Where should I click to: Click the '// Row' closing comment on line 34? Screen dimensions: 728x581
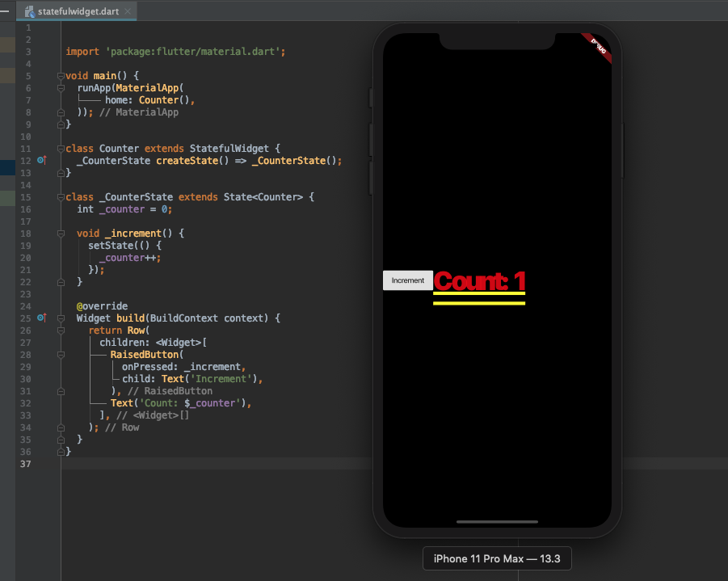click(x=122, y=427)
